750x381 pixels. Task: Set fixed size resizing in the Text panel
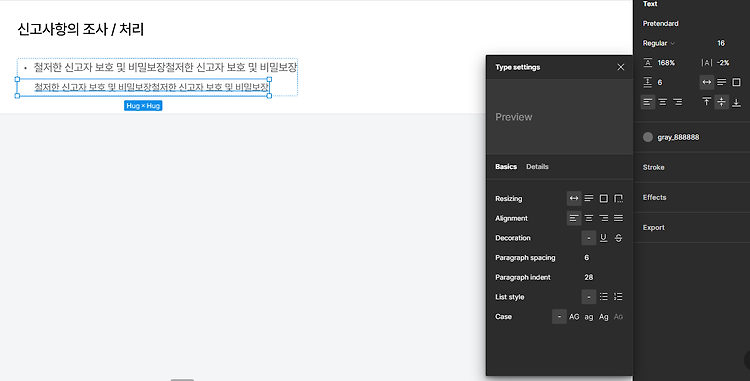(737, 82)
